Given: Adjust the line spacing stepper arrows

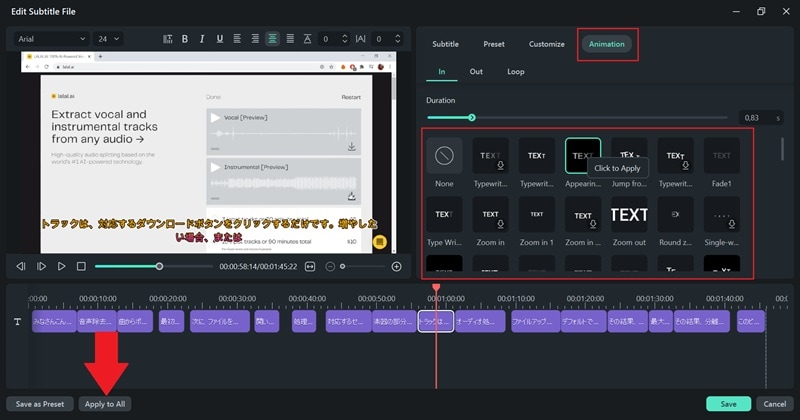Looking at the screenshot, I should click(x=345, y=39).
